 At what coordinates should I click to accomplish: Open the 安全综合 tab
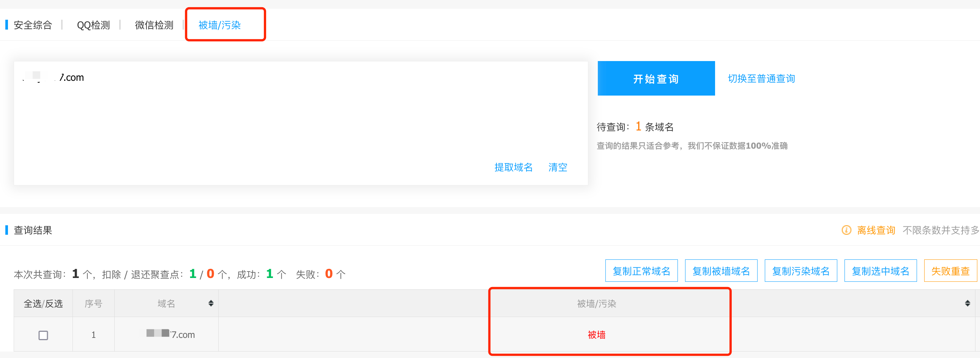click(x=33, y=25)
